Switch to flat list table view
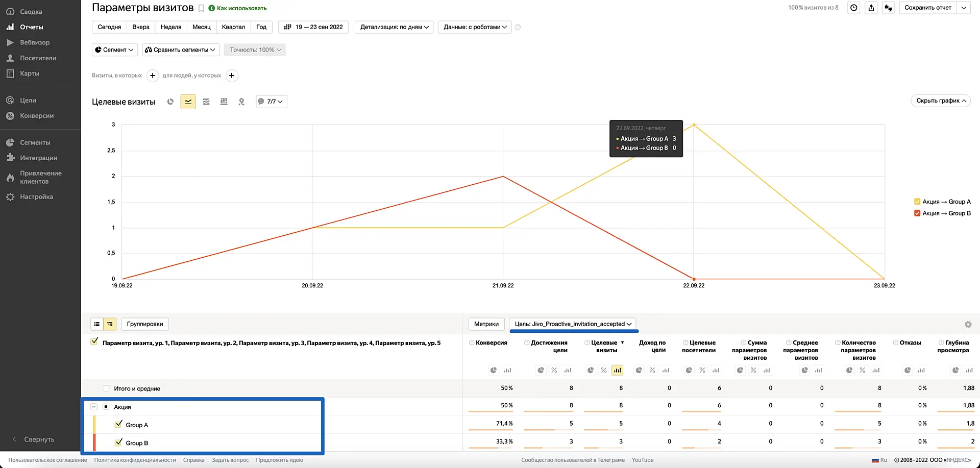Viewport: 980px width, 468px height. [x=97, y=324]
